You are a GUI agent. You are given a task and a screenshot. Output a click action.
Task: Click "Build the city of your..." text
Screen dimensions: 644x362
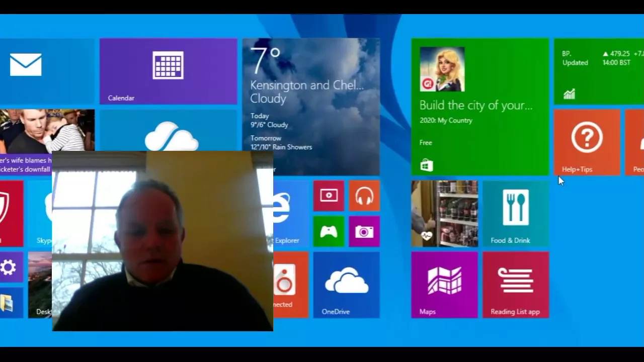(475, 105)
